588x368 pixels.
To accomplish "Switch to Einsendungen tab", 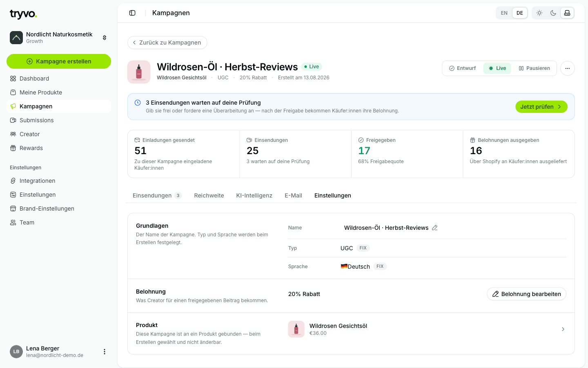I will coord(157,195).
